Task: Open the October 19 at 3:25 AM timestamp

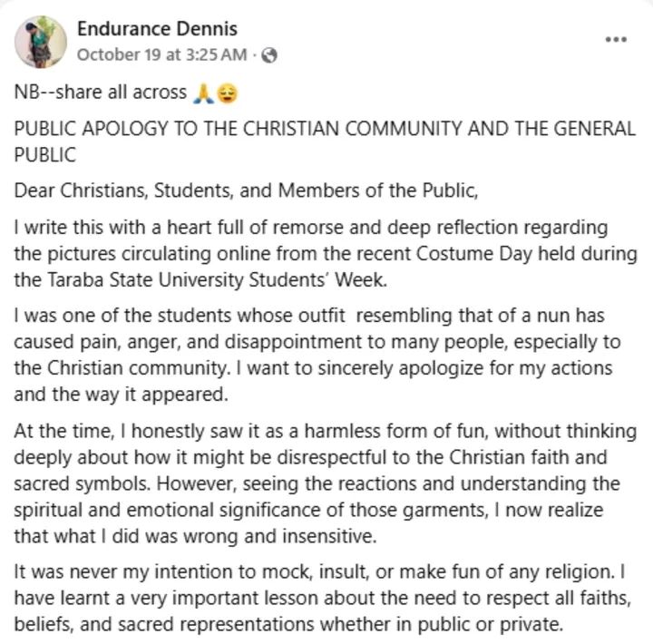Action: click(161, 54)
